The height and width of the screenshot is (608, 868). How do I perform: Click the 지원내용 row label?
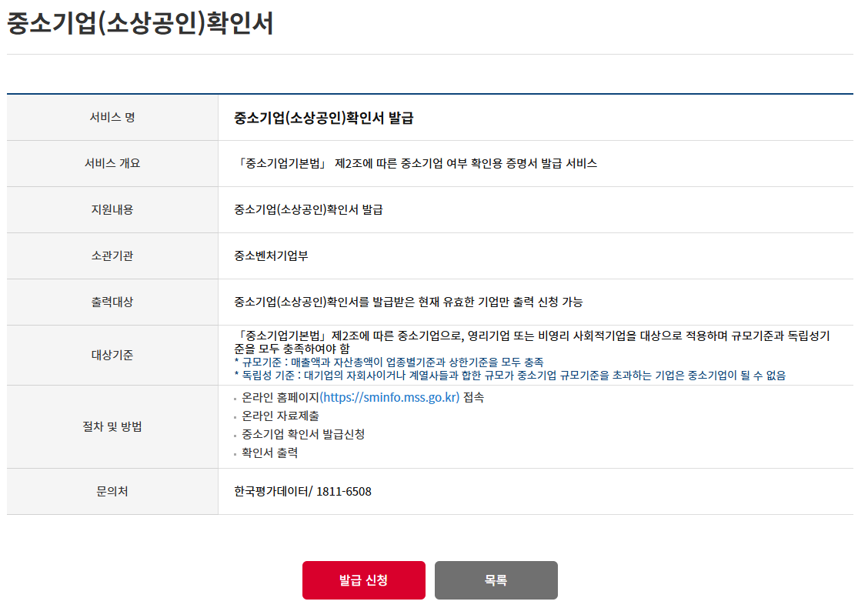(x=112, y=210)
